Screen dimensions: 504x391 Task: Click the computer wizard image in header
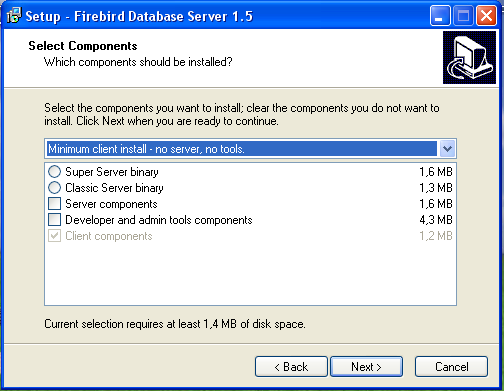[x=469, y=58]
